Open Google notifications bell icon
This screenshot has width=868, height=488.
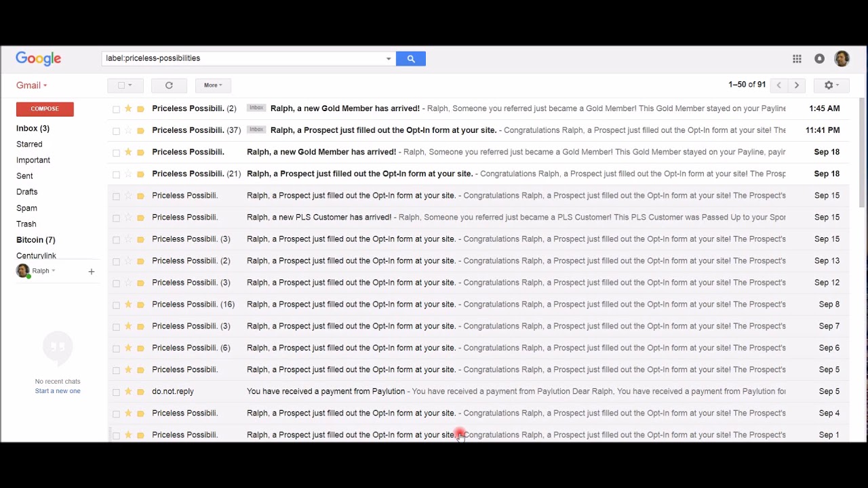(x=819, y=59)
